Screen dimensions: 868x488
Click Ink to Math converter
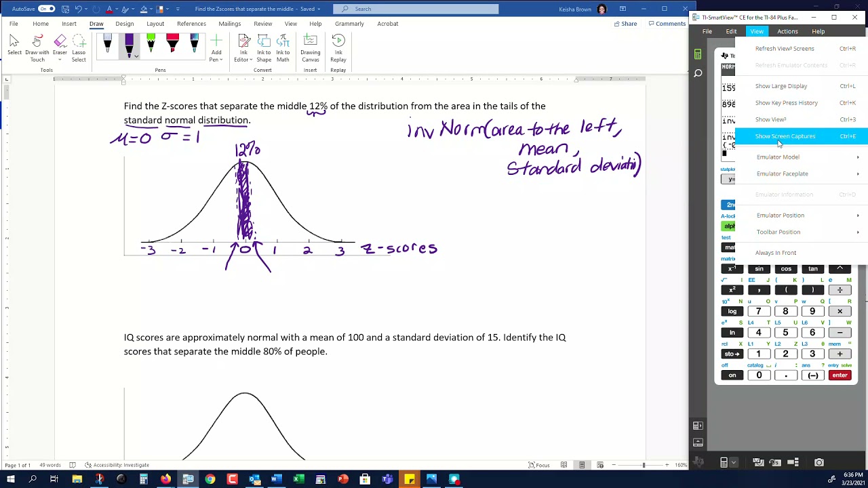pyautogui.click(x=283, y=47)
